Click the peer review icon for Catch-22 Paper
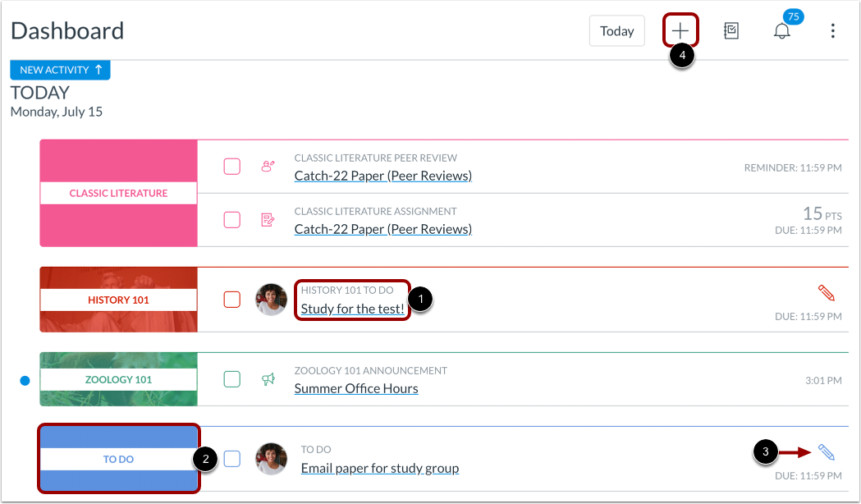 [x=268, y=166]
